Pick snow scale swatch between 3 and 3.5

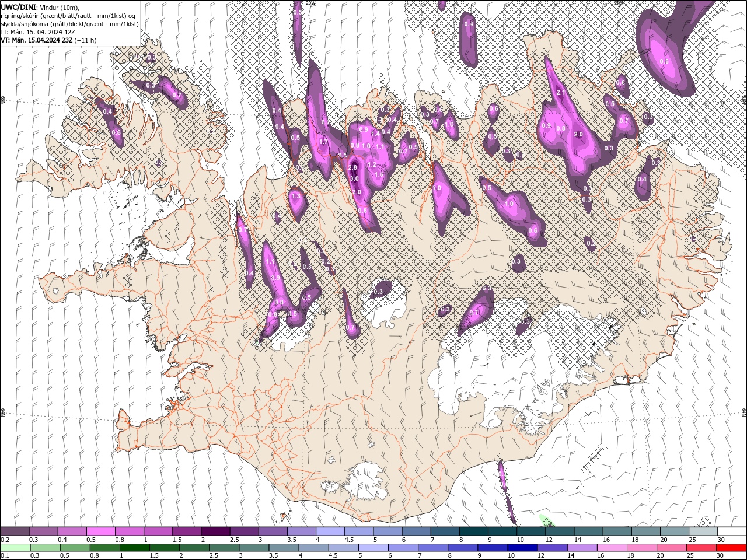click(x=273, y=531)
